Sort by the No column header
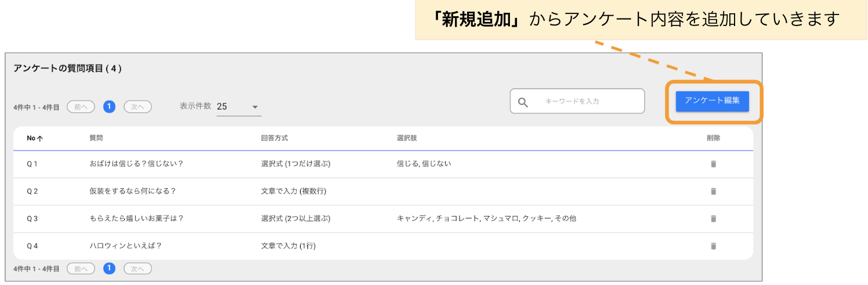 [x=35, y=138]
